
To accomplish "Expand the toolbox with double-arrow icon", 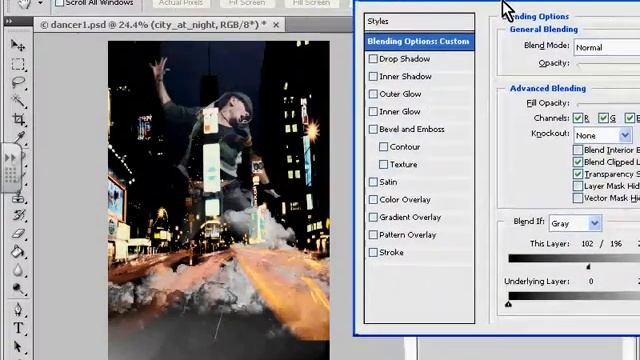I will 9,21.
